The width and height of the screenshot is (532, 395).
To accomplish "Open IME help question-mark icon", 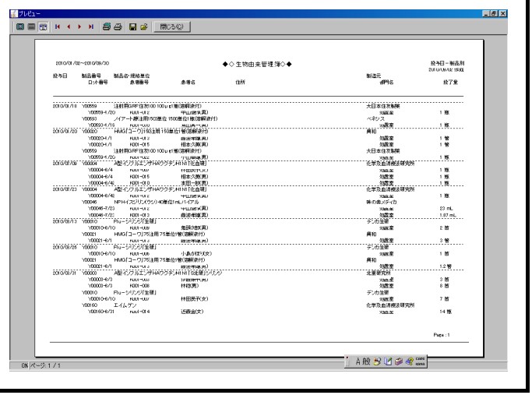I will tap(410, 361).
